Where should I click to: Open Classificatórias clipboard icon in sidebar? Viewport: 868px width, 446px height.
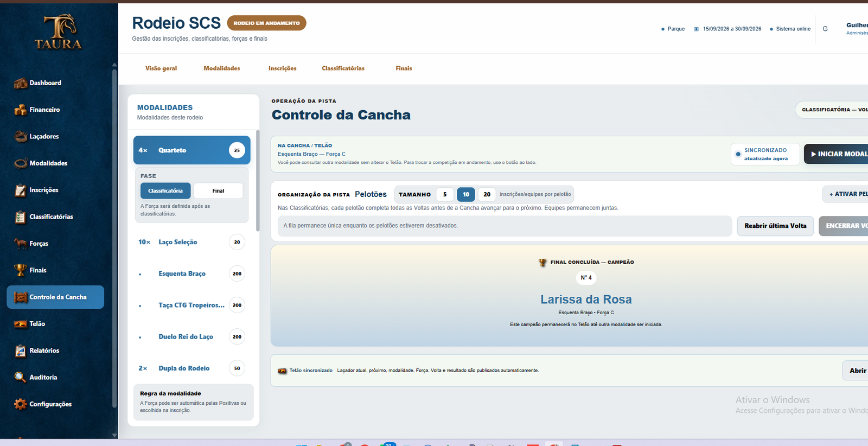coord(21,216)
